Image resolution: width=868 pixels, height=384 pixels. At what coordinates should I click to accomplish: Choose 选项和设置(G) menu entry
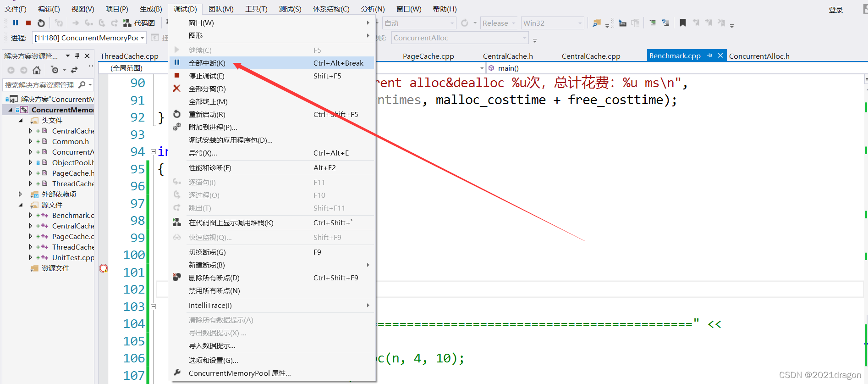click(x=272, y=360)
